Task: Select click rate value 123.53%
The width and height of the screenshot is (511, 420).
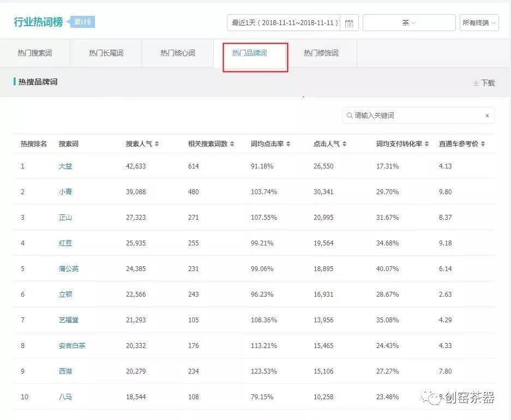Action: [264, 371]
